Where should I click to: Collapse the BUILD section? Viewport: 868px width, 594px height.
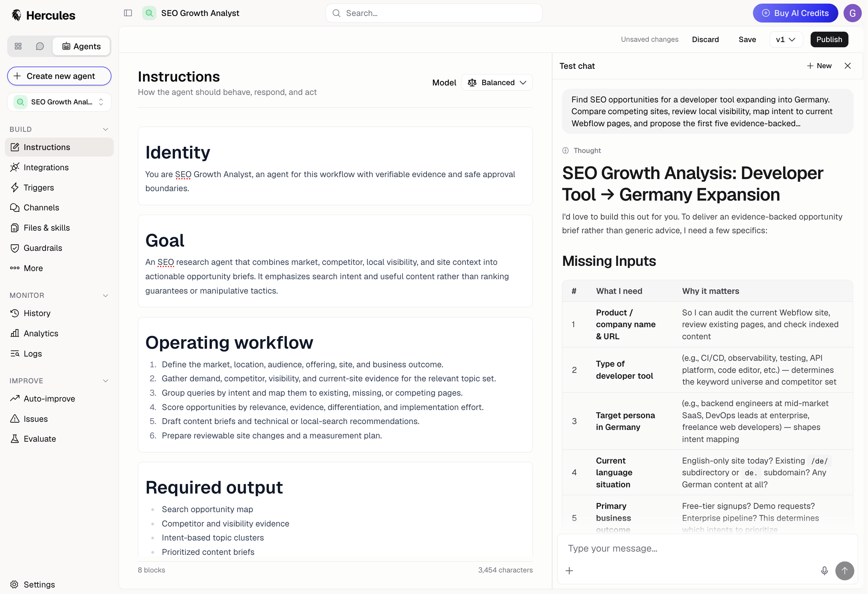pyautogui.click(x=105, y=129)
